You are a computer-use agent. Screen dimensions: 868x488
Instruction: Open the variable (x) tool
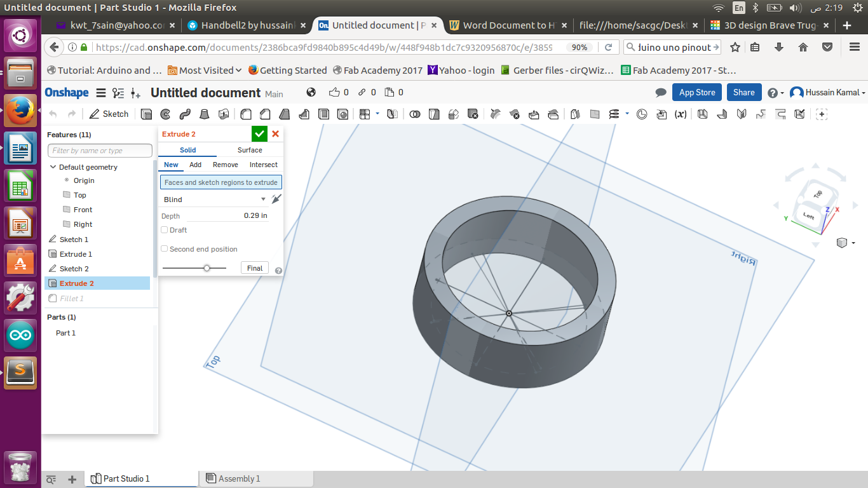(680, 114)
